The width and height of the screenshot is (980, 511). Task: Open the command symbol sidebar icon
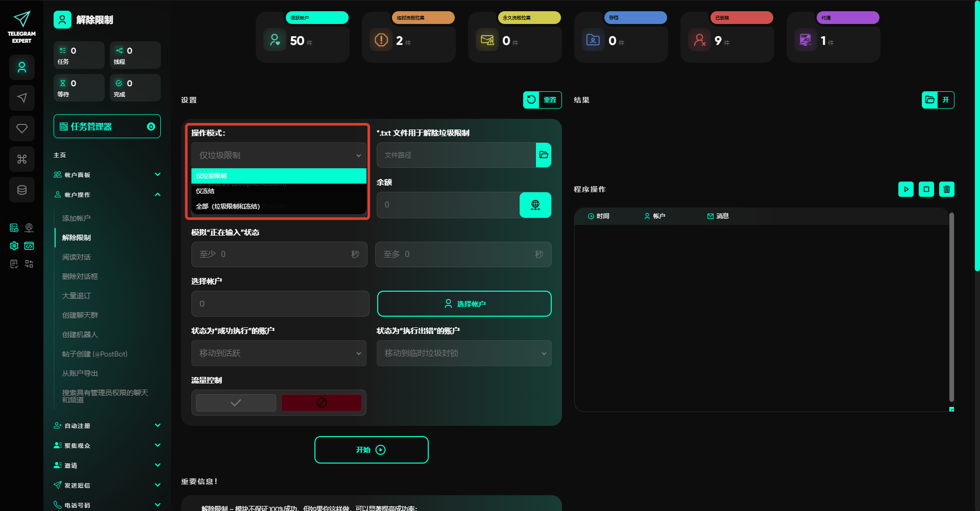[22, 159]
